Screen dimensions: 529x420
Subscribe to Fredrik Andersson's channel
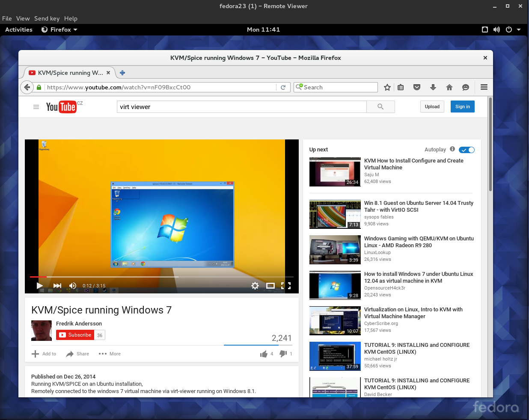coord(75,335)
